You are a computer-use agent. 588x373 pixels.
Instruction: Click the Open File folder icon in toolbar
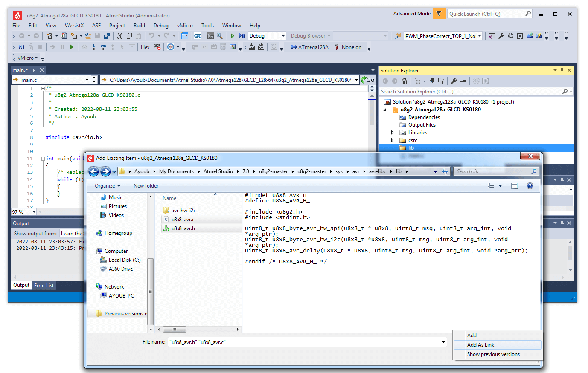coord(88,36)
